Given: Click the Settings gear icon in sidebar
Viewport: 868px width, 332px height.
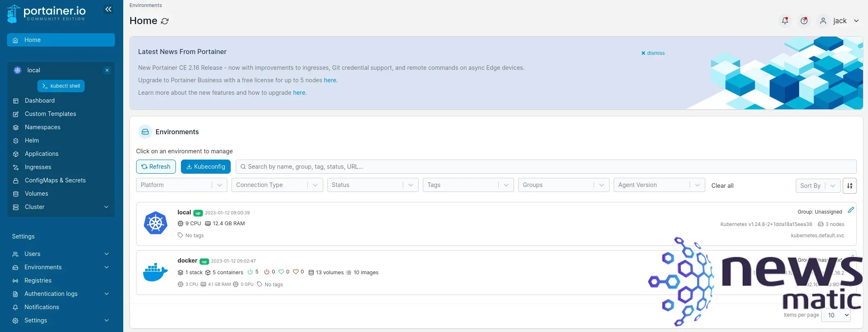Looking at the screenshot, I should [15, 321].
